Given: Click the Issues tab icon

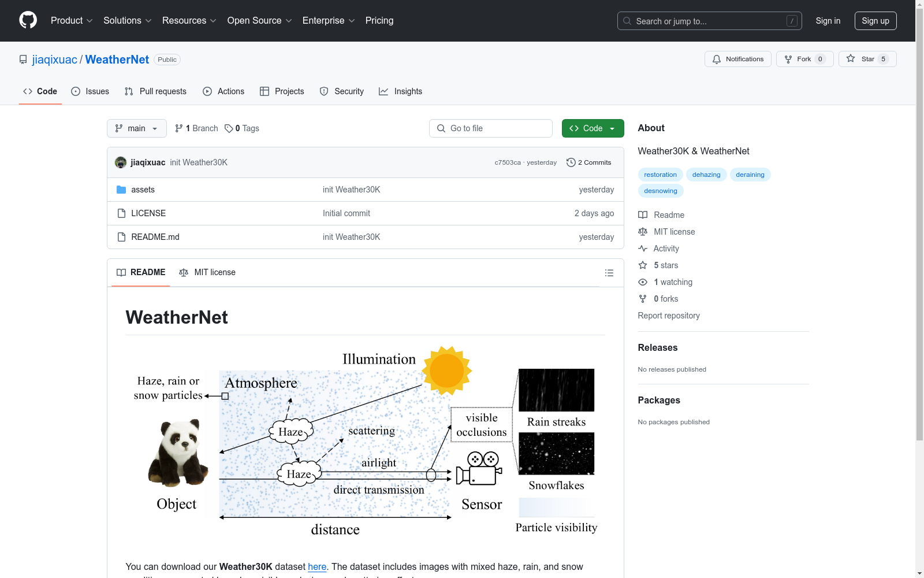Looking at the screenshot, I should pyautogui.click(x=76, y=91).
